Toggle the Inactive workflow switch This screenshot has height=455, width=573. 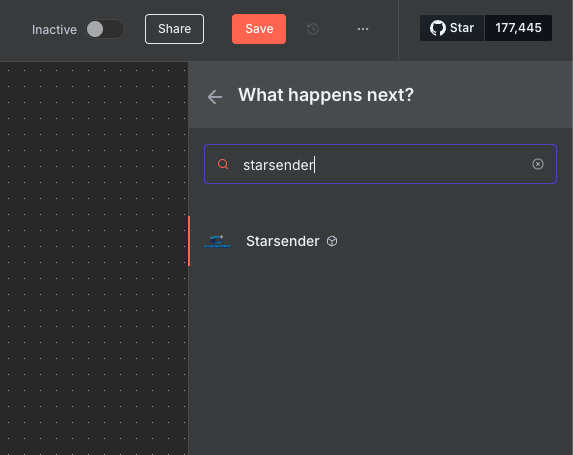pyautogui.click(x=105, y=29)
